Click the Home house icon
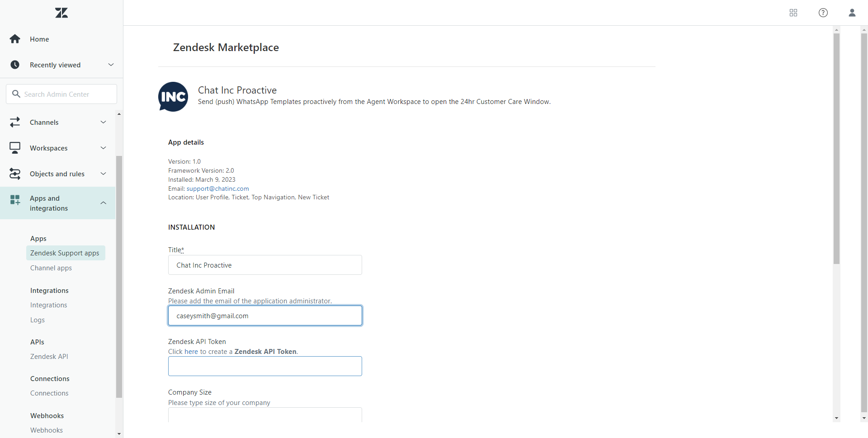 point(15,39)
